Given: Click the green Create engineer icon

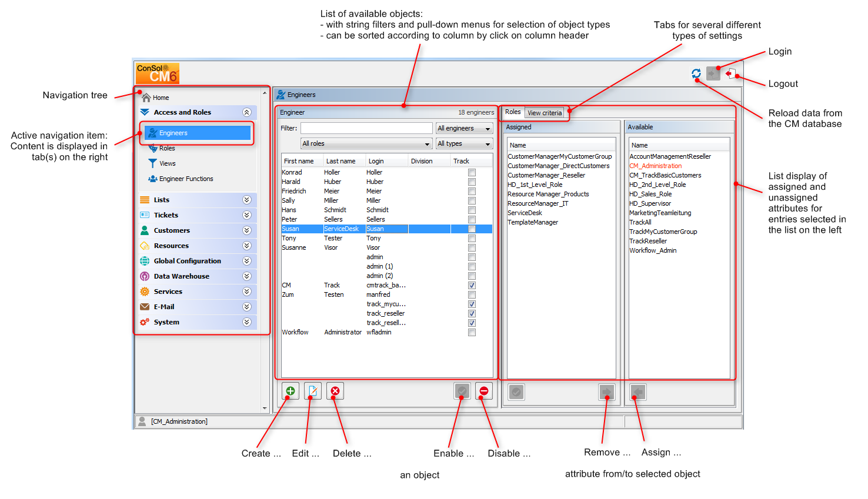Looking at the screenshot, I should pos(289,390).
